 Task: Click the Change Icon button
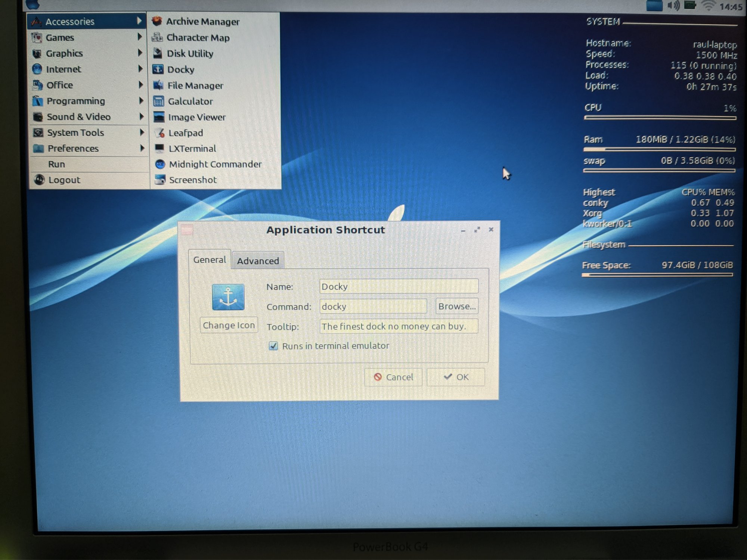click(229, 325)
